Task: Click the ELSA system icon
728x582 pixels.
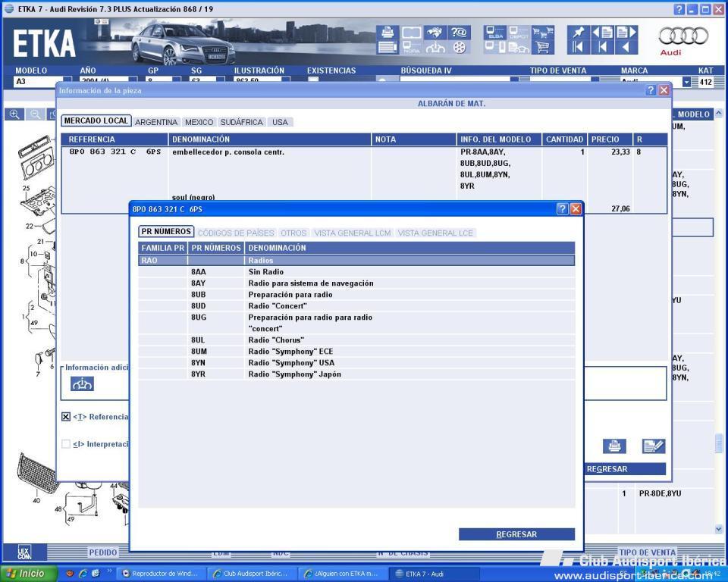Action: coord(495,33)
